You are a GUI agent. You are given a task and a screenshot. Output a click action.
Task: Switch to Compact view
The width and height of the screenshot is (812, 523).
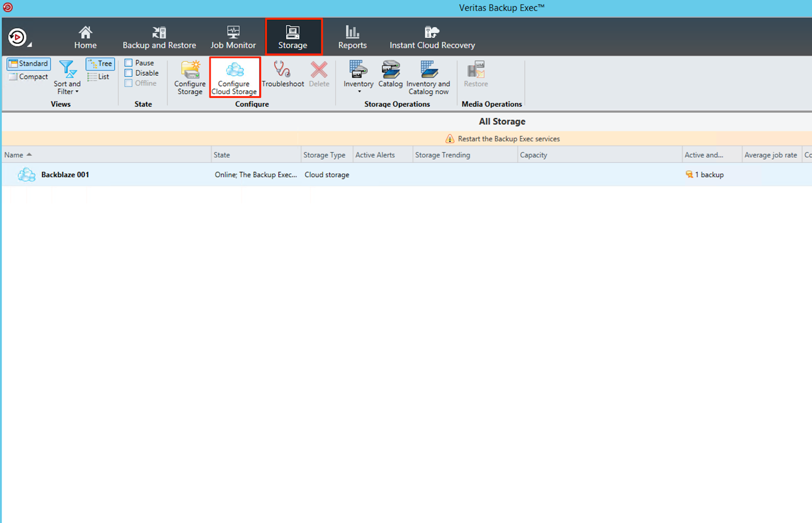28,77
